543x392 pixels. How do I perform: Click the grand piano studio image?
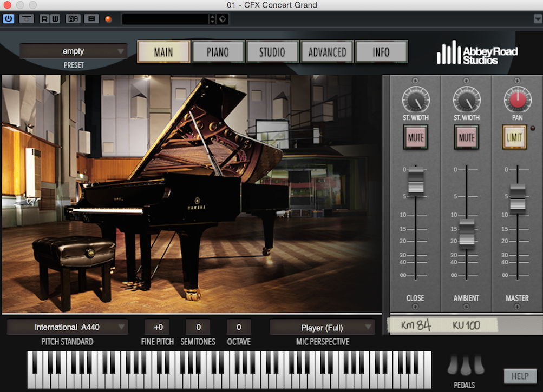pos(192,194)
